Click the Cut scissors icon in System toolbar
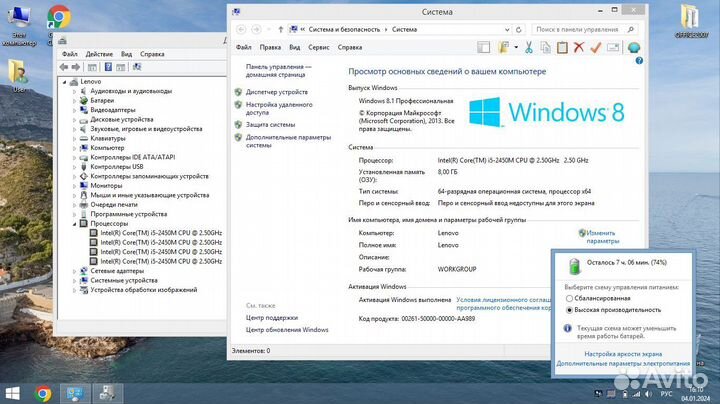This screenshot has height=404, width=720. point(529,47)
